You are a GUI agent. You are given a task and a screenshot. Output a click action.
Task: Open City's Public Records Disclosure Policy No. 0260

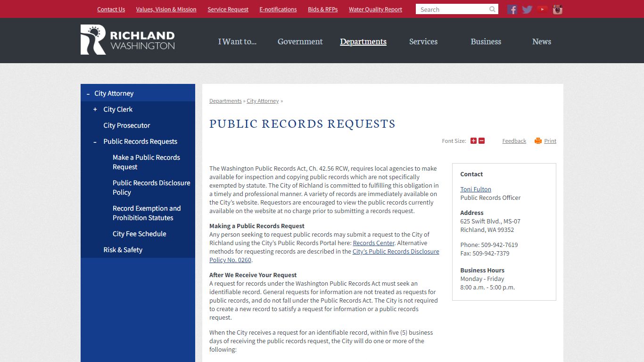[x=324, y=256]
